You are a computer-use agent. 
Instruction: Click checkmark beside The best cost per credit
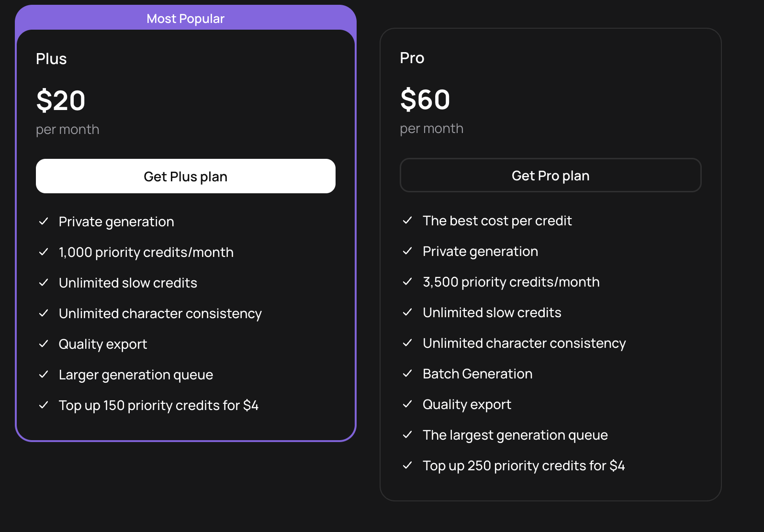pos(407,220)
